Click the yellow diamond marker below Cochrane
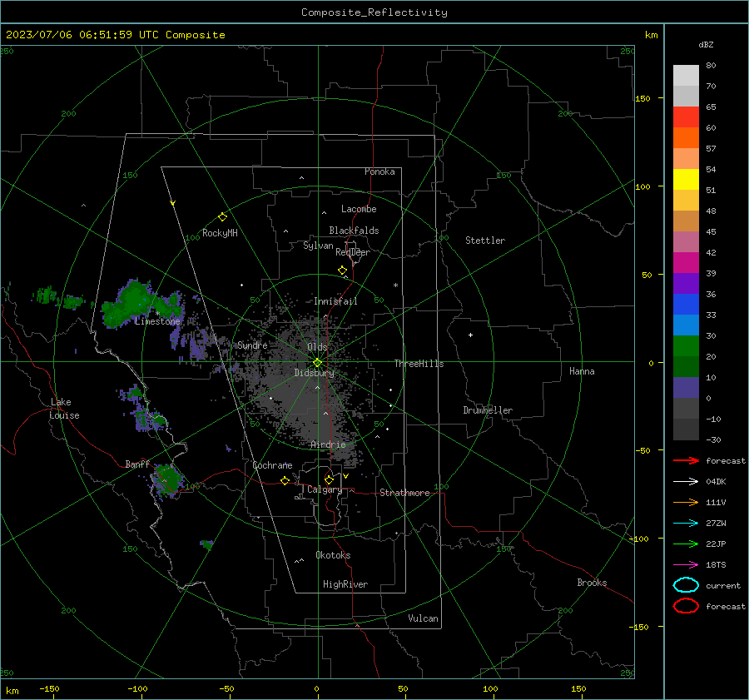 pos(285,480)
